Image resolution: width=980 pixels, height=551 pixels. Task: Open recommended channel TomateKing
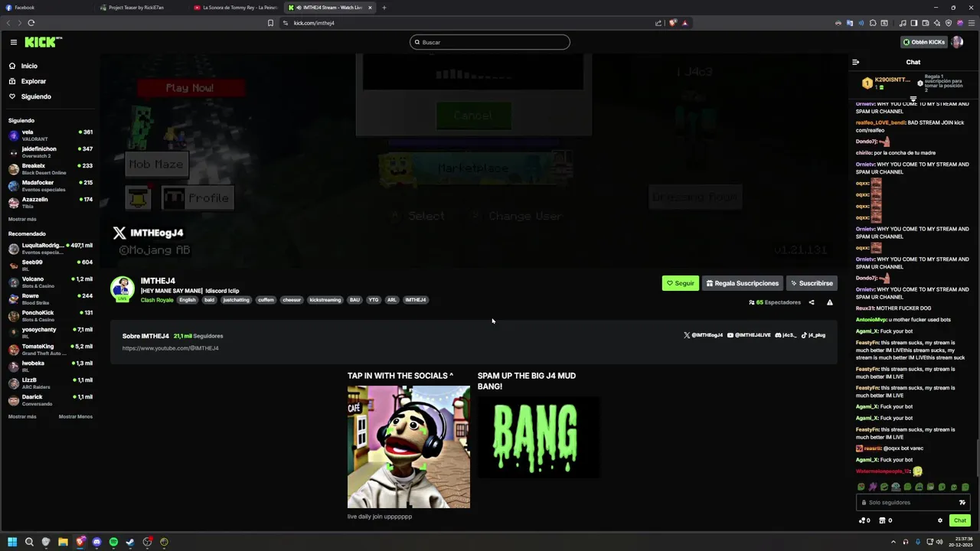tap(50, 349)
